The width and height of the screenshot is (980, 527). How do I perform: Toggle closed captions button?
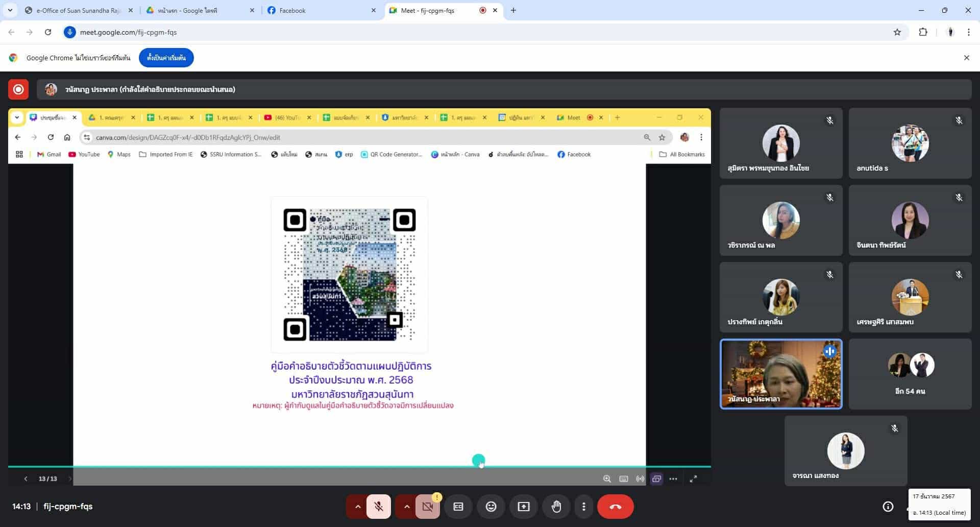click(458, 507)
